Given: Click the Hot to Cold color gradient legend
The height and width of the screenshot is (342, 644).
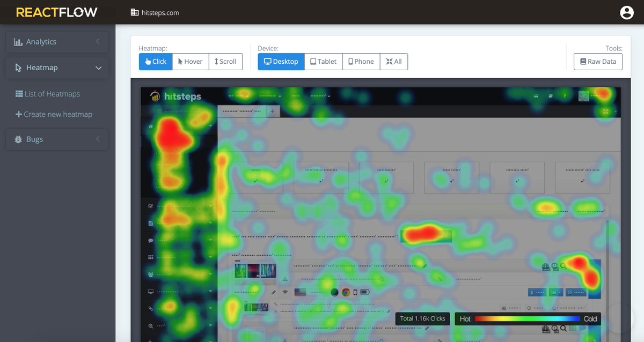Looking at the screenshot, I should [527, 318].
